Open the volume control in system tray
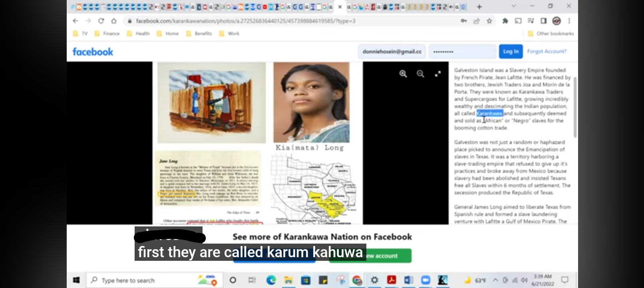The height and width of the screenshot is (288, 644). (524, 280)
